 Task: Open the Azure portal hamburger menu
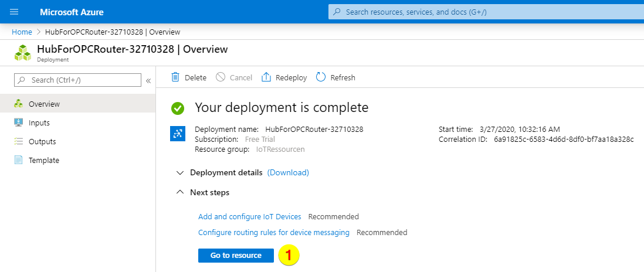pos(14,12)
